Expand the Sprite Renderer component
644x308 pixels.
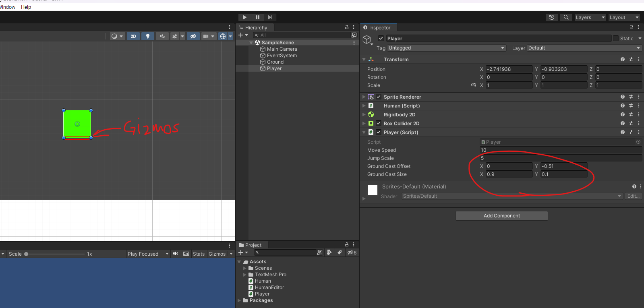(x=364, y=97)
